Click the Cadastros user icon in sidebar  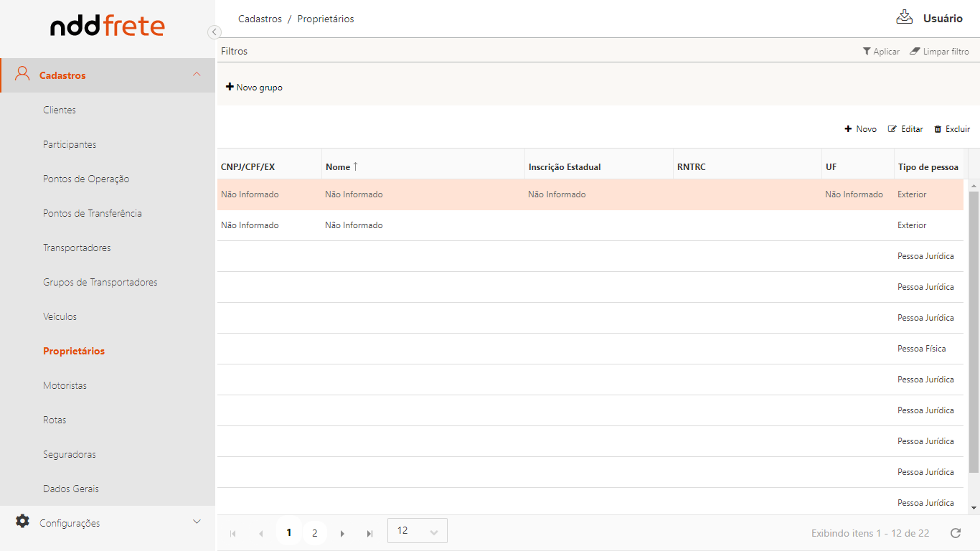point(23,74)
